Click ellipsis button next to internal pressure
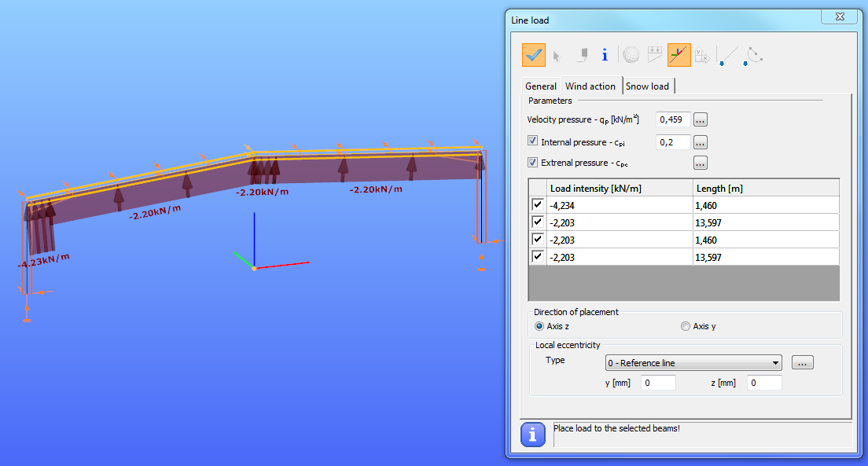This screenshot has width=868, height=466. (x=701, y=142)
